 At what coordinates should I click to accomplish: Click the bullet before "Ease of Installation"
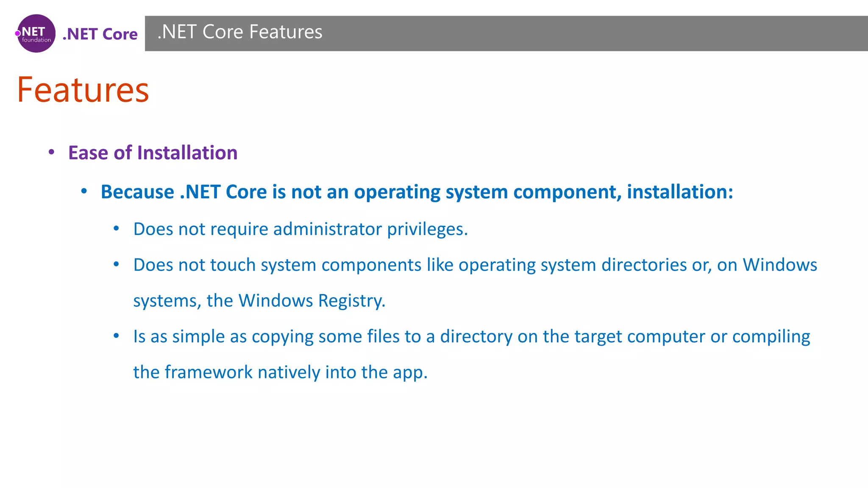point(51,152)
